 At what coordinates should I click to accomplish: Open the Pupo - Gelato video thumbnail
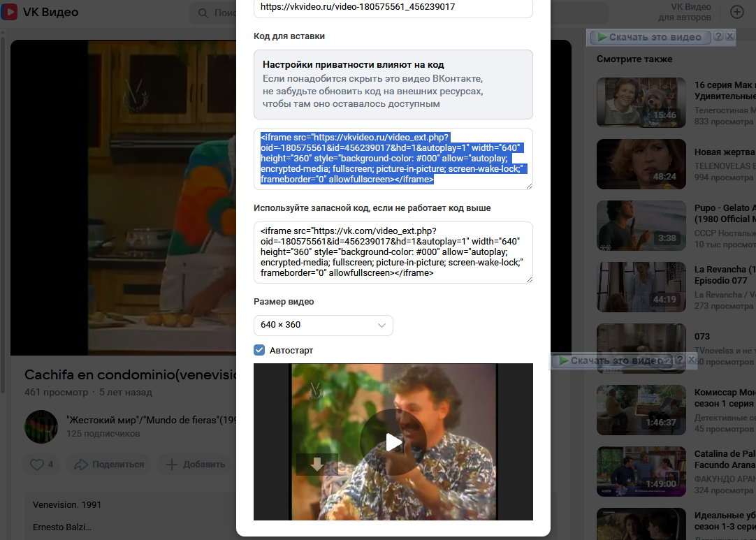(641, 225)
